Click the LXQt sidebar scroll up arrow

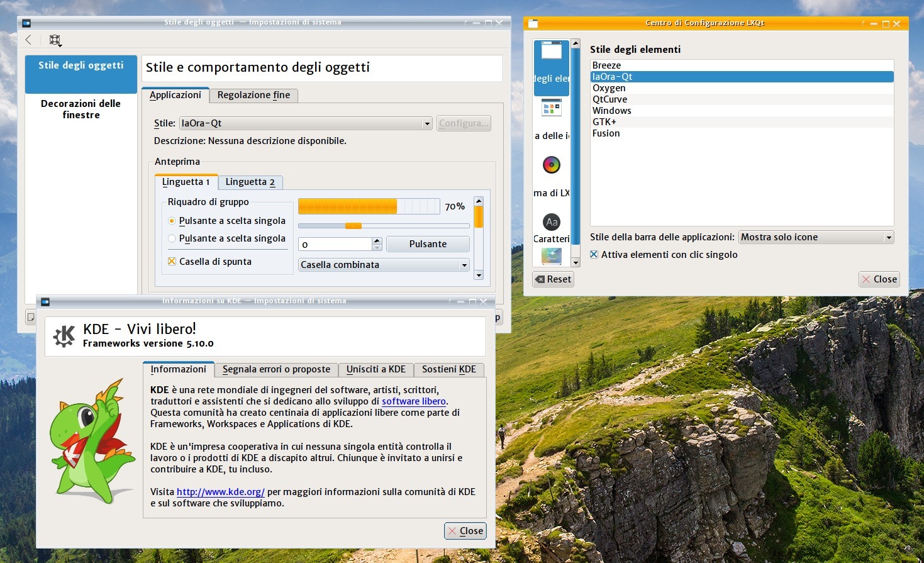coord(575,44)
